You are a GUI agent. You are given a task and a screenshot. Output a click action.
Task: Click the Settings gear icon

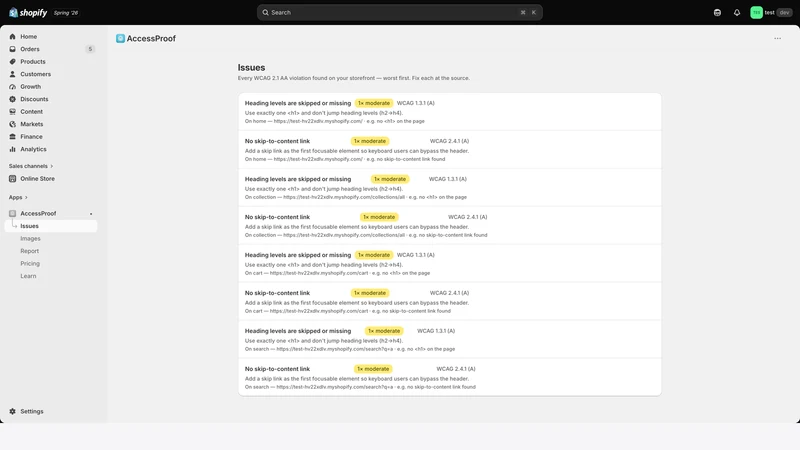(12, 411)
